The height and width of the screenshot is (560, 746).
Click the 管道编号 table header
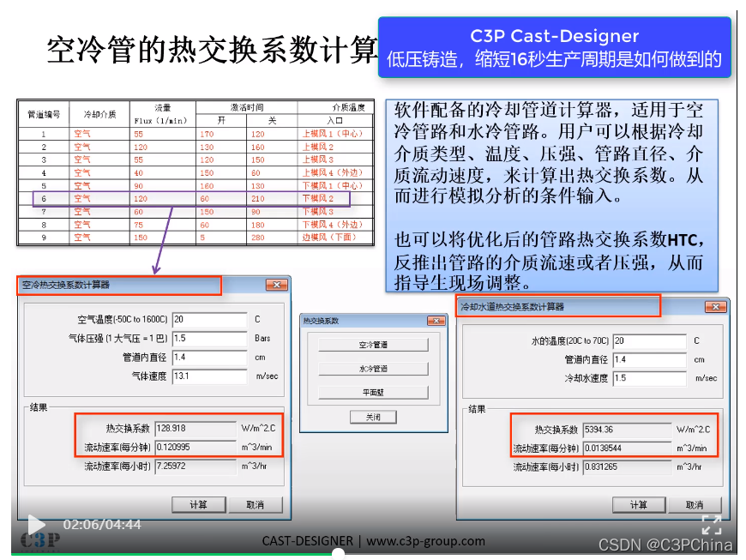(44, 114)
